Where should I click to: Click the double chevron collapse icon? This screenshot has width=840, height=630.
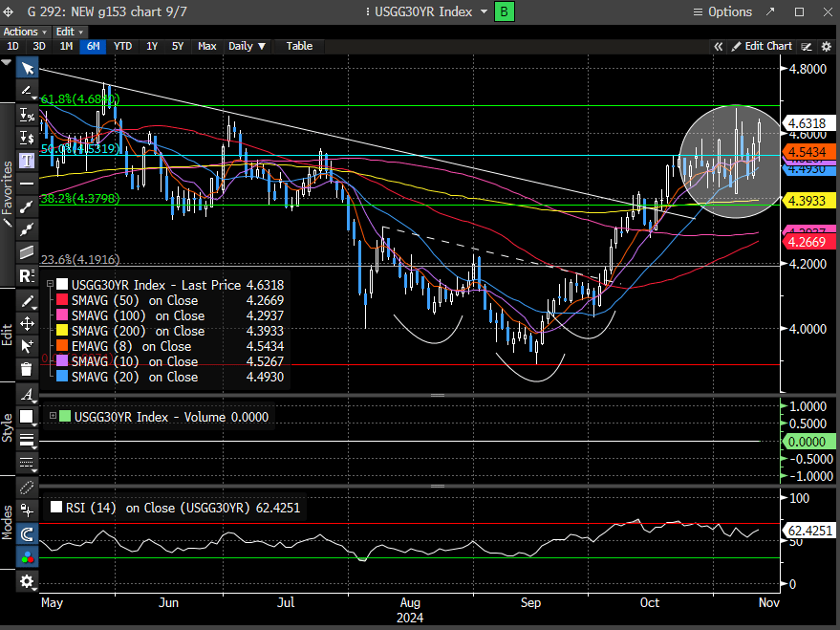pos(719,46)
